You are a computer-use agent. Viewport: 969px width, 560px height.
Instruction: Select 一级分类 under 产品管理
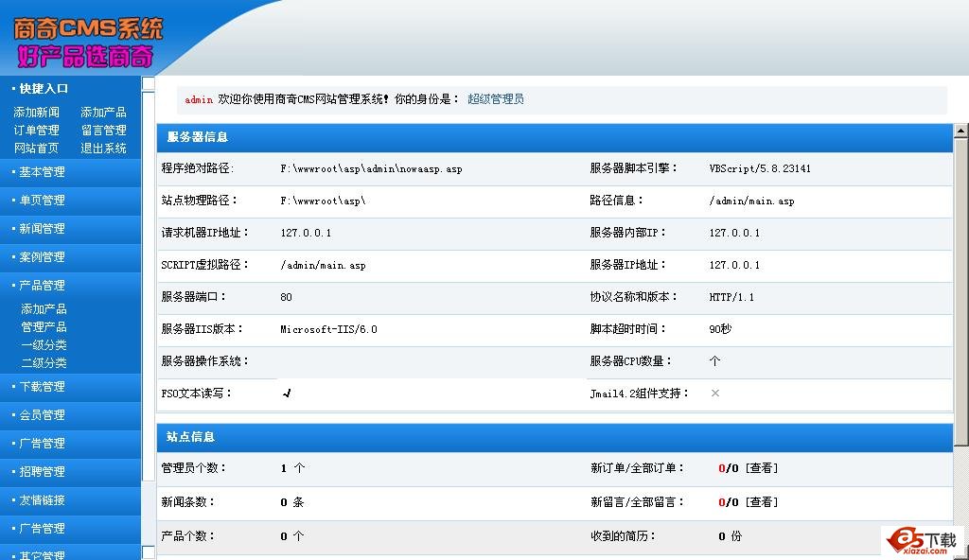[44, 345]
